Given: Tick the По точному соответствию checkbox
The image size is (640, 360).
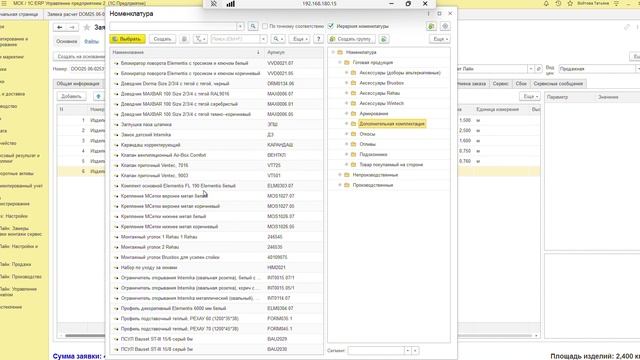Looking at the screenshot, I should (x=265, y=26).
